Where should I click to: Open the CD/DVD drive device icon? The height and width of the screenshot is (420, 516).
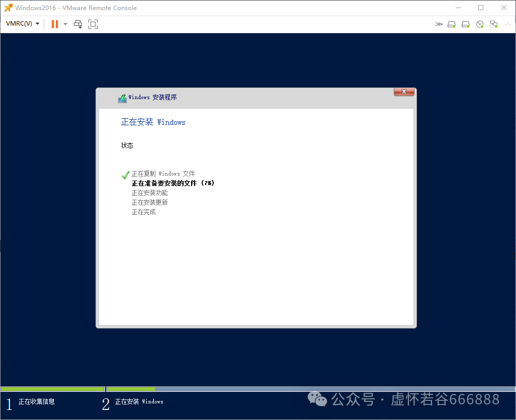[x=480, y=24]
